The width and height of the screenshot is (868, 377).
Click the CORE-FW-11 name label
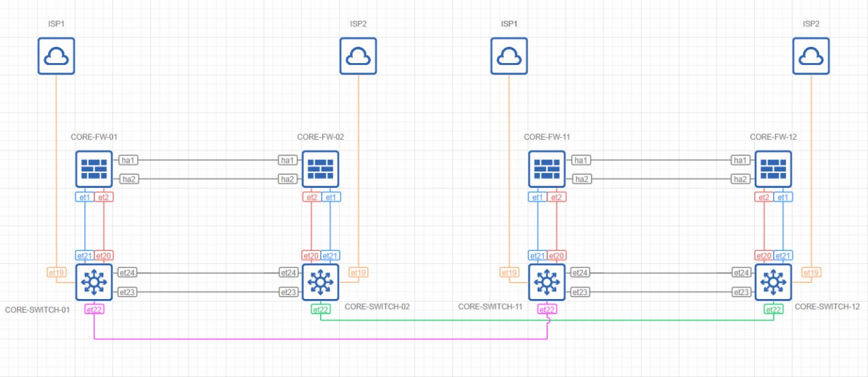coord(547,137)
